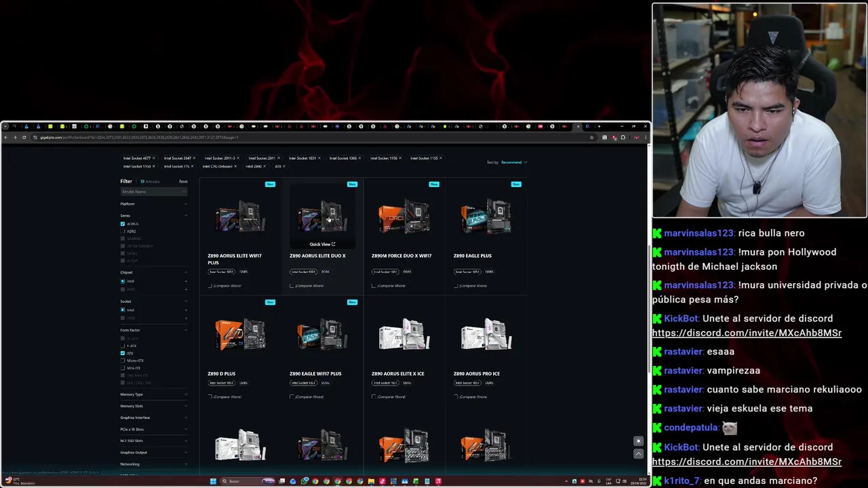Bookmark this page with the star icon
The height and width of the screenshot is (488, 868).
[591, 138]
